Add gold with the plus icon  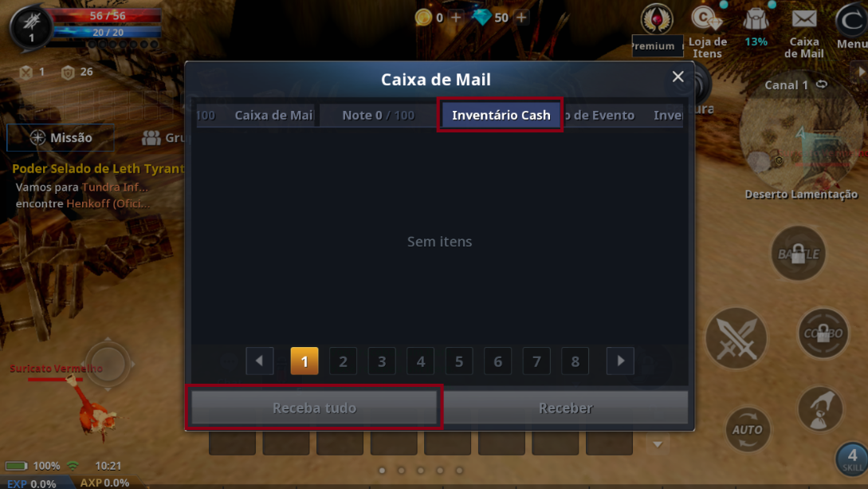(456, 18)
